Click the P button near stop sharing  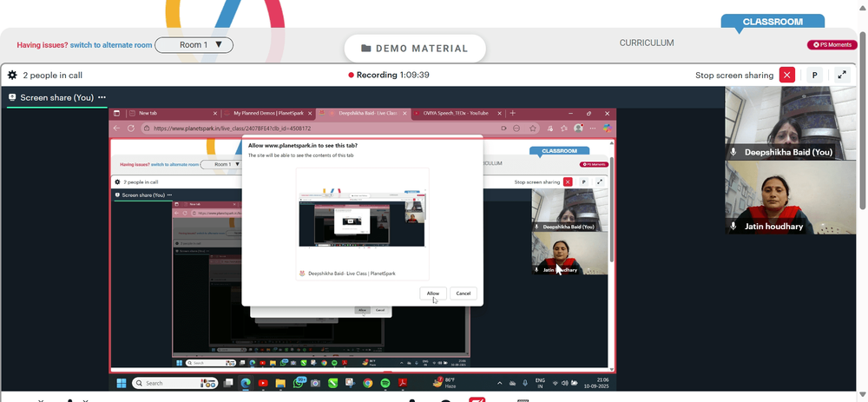(814, 75)
